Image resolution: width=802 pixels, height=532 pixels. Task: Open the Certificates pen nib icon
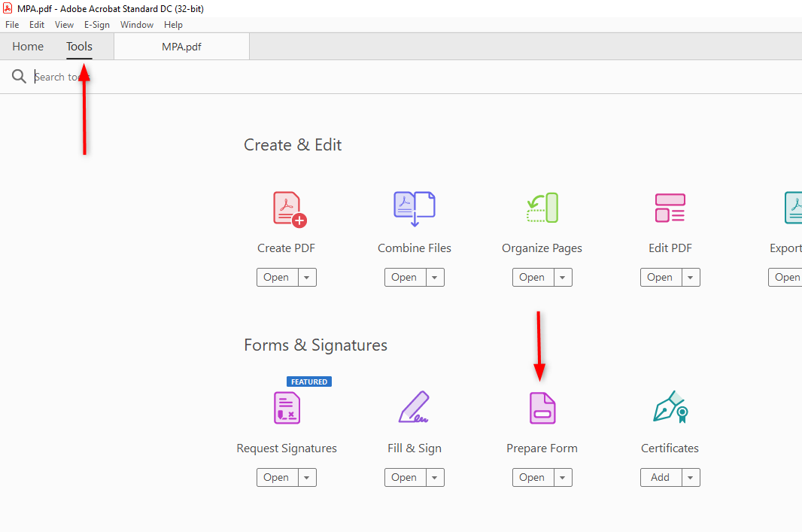[x=670, y=406]
